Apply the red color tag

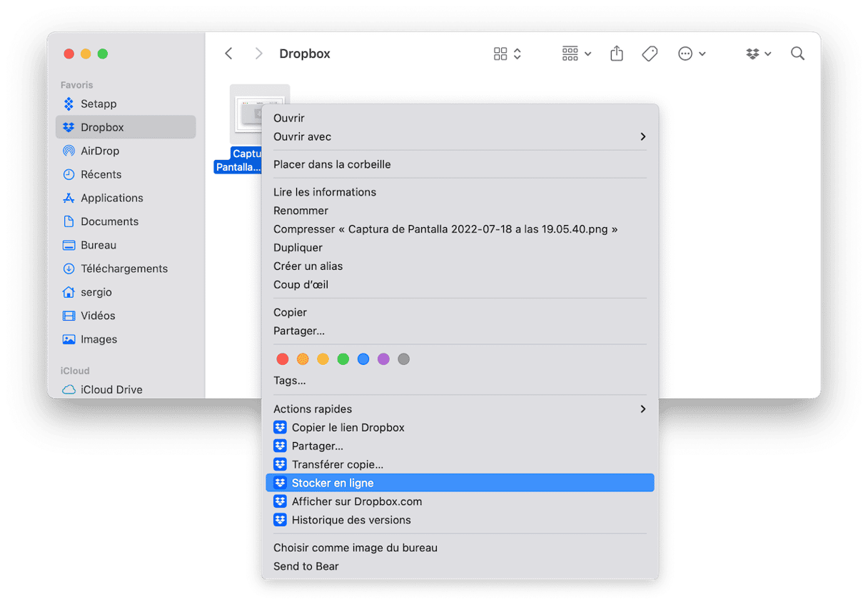tap(283, 359)
